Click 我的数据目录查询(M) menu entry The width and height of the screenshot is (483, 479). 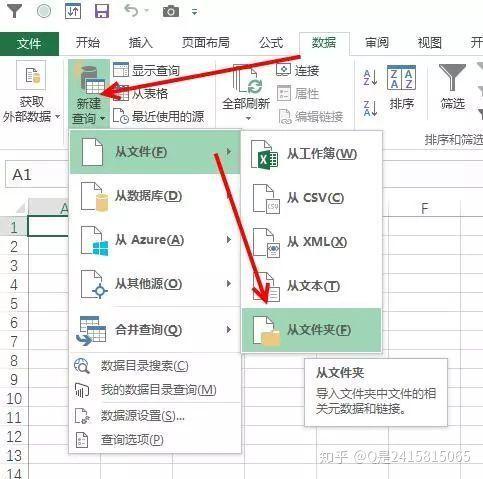(155, 390)
